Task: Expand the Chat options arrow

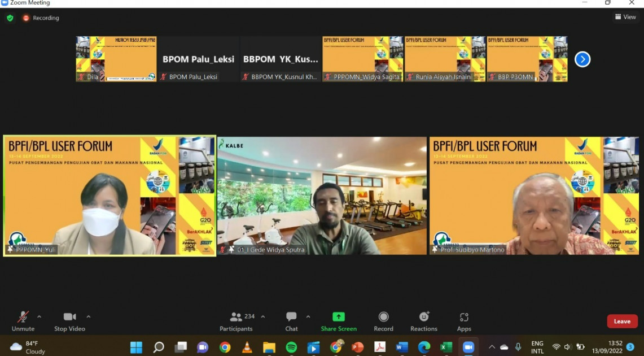Action: point(308,316)
